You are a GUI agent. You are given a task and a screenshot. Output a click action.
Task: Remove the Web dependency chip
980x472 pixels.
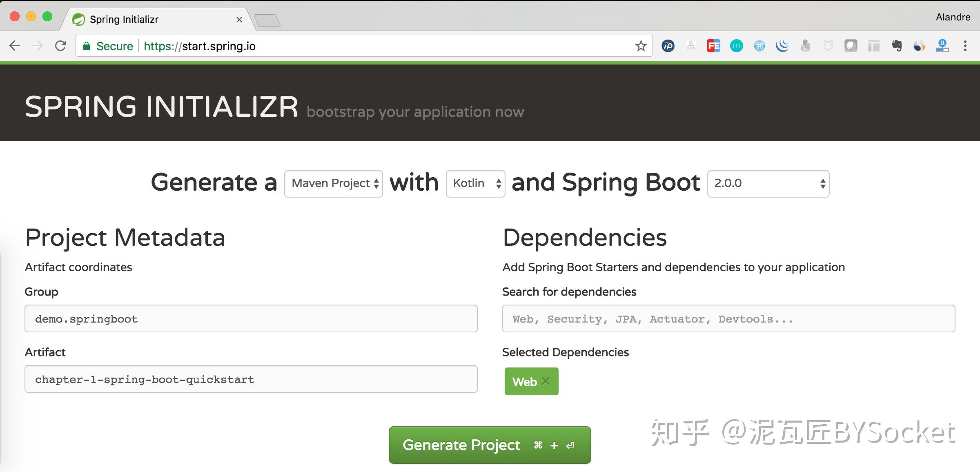[x=545, y=381]
